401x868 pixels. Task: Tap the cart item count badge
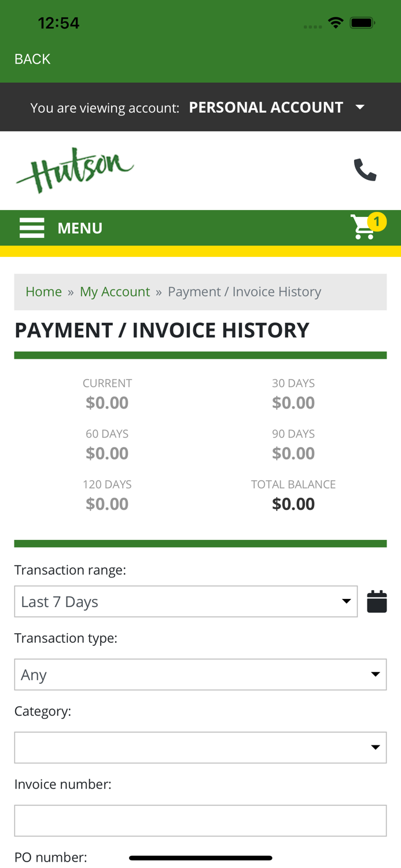click(x=378, y=220)
